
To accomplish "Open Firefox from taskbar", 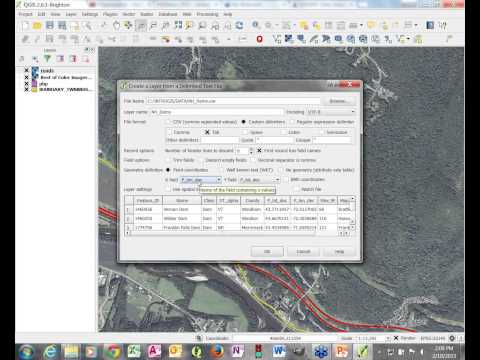I will point(217,351).
